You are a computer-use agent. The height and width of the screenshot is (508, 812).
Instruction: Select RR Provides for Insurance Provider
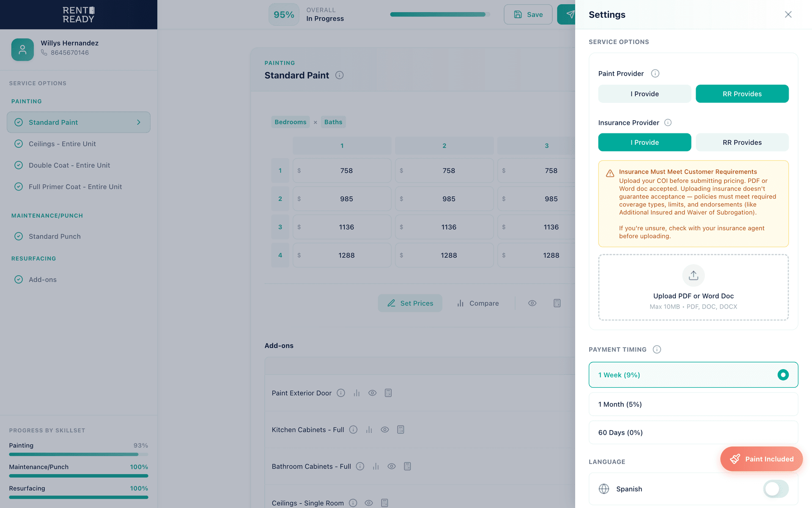point(742,142)
